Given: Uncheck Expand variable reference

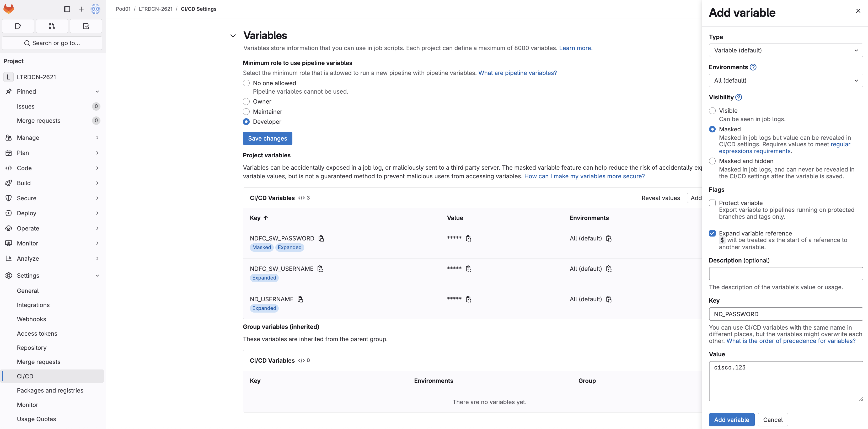Looking at the screenshot, I should 712,233.
